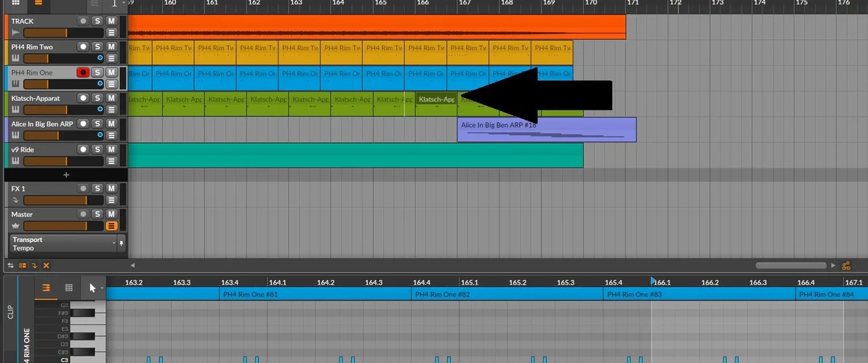This screenshot has width=868, height=363.
Task: Select piano roll note editing mode
Action: pyautogui.click(x=46, y=287)
